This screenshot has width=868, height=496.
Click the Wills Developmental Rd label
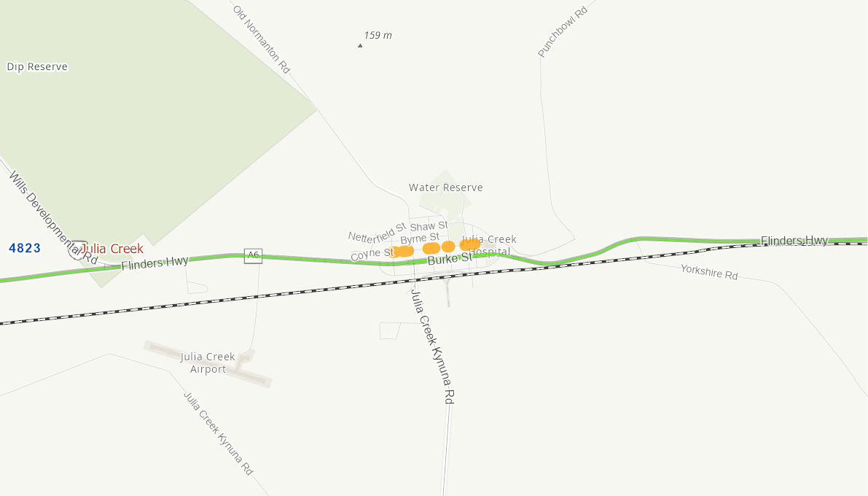(x=53, y=218)
